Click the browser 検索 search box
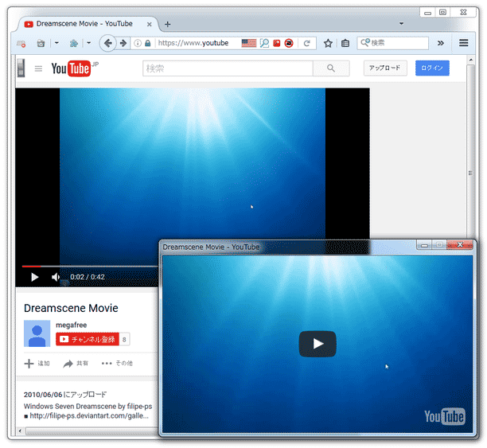Viewport: 487px width, 448px height. click(393, 43)
